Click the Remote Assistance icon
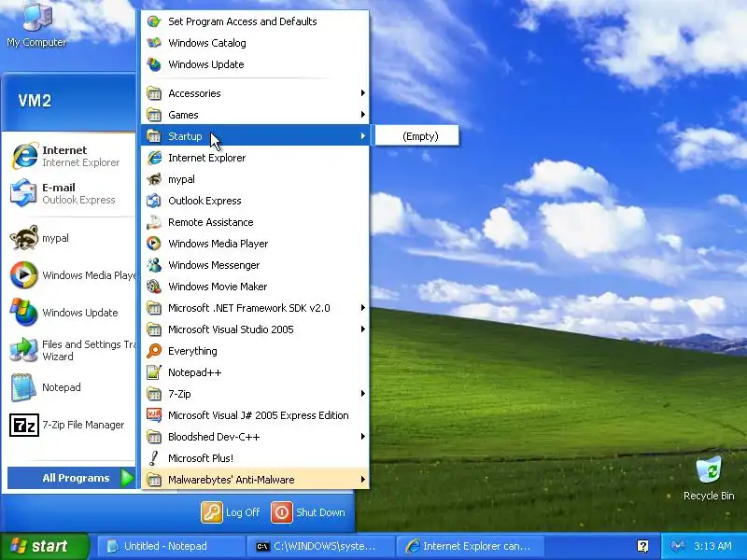The image size is (747, 560). pyautogui.click(x=154, y=222)
